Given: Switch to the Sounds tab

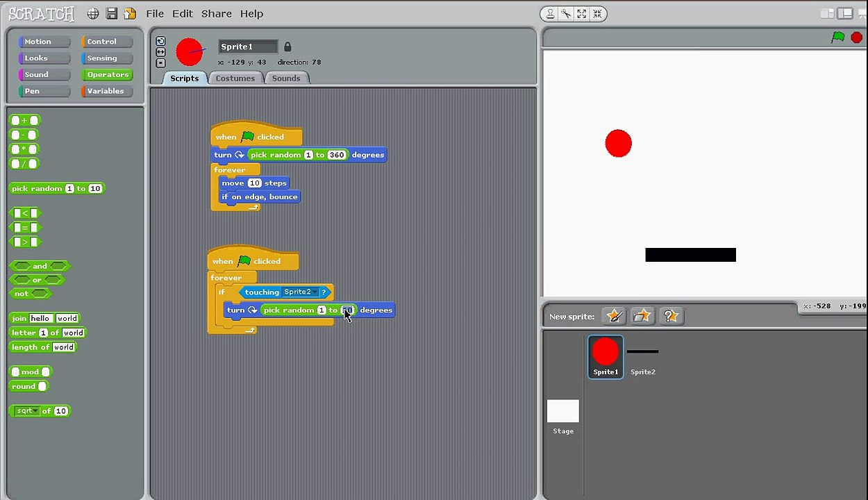Looking at the screenshot, I should coord(286,78).
